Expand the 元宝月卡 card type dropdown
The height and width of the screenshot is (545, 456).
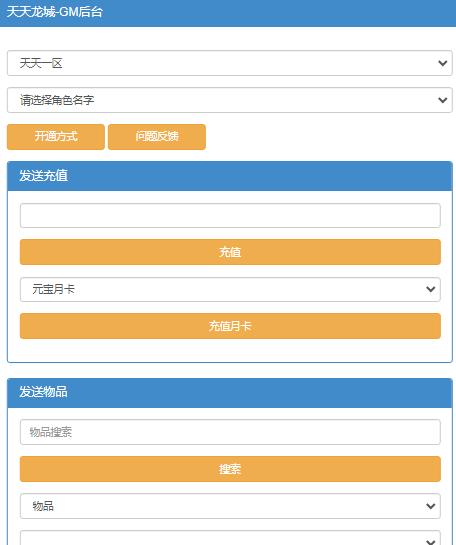(x=230, y=289)
